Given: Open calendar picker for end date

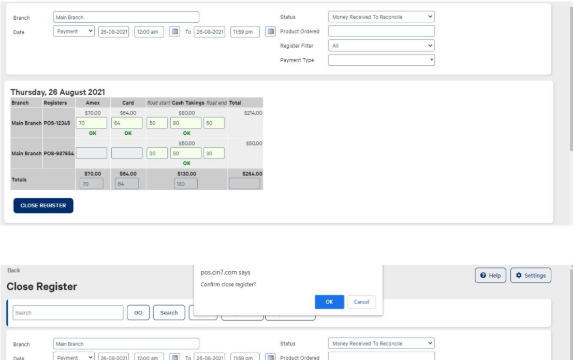Looking at the screenshot, I should [270, 32].
